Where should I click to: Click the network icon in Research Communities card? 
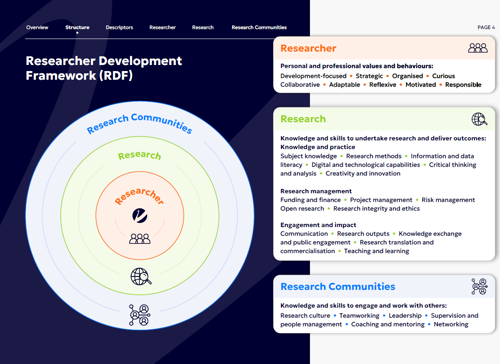click(x=480, y=287)
